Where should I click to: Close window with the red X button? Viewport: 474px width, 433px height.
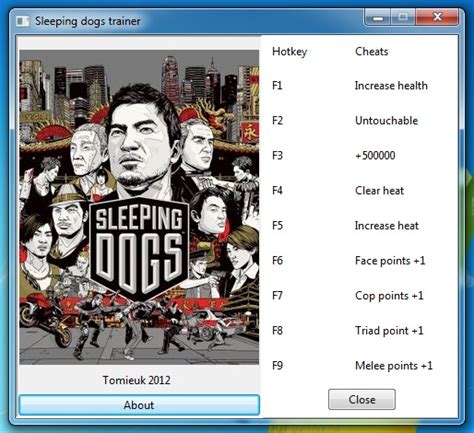pos(437,17)
